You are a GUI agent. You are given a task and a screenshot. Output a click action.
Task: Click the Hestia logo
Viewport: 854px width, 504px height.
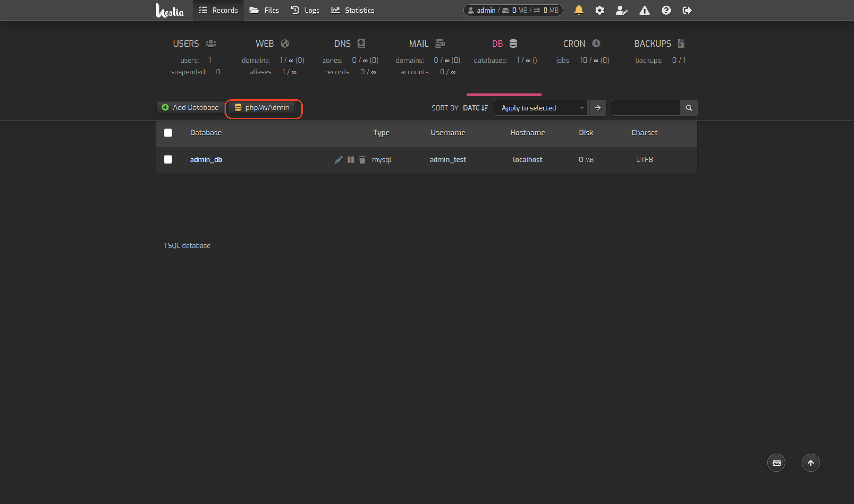[170, 10]
